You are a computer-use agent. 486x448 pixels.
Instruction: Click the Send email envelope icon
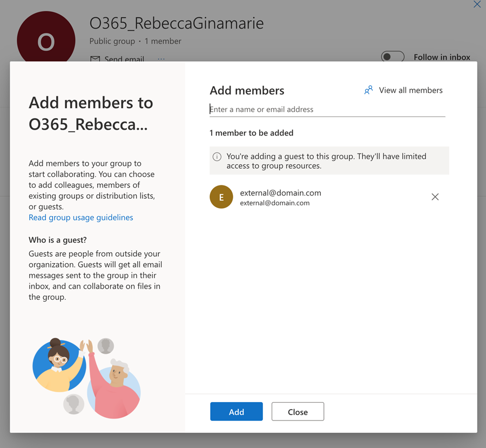95,58
